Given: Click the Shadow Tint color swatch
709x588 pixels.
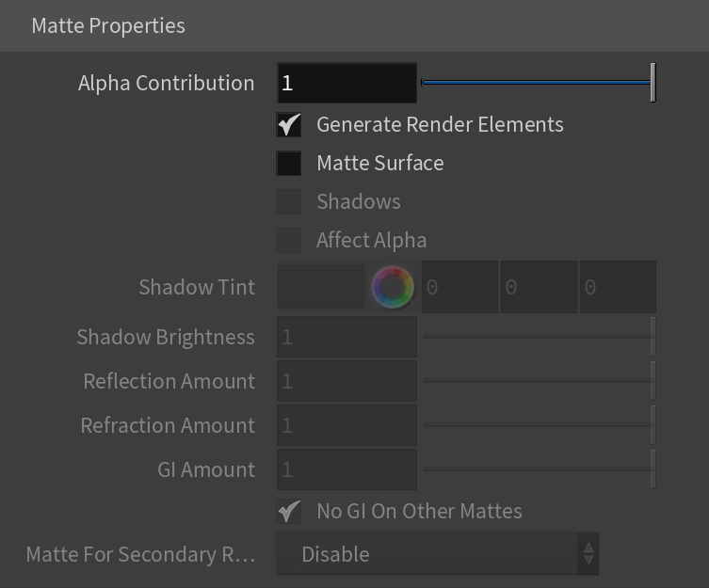Looking at the screenshot, I should tap(320, 287).
